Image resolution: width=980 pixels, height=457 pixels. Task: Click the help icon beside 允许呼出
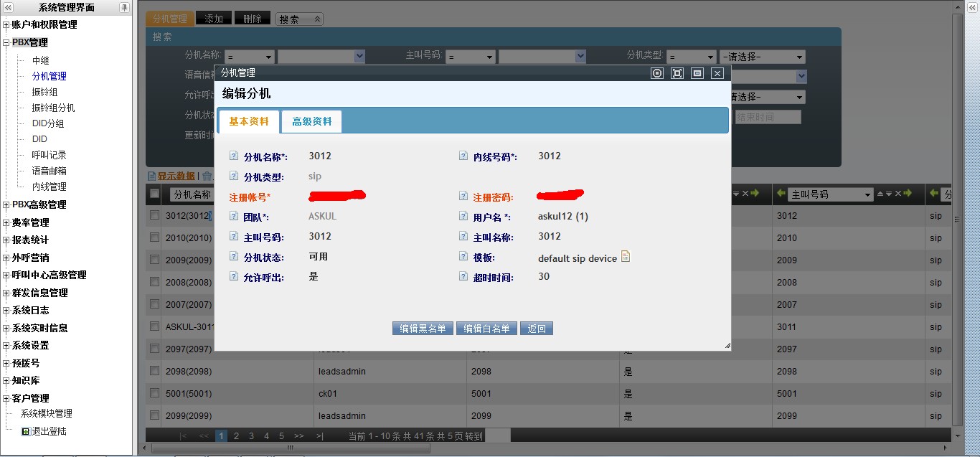point(233,276)
